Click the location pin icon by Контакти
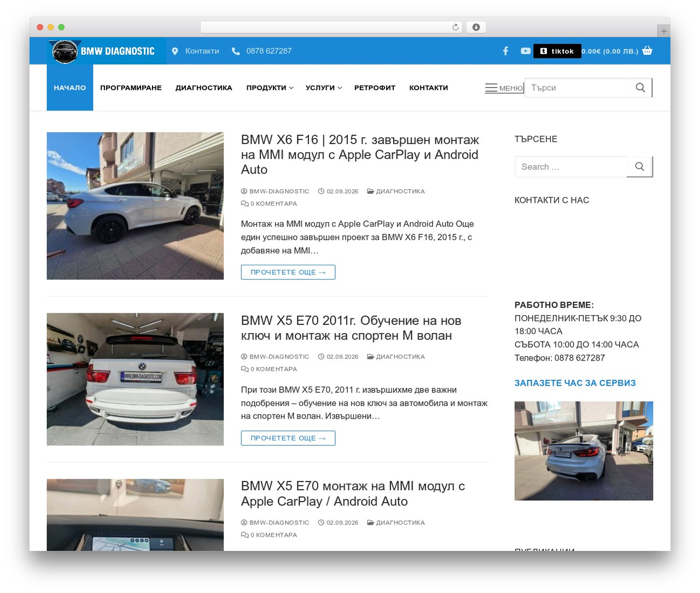The image size is (700, 593). (175, 51)
